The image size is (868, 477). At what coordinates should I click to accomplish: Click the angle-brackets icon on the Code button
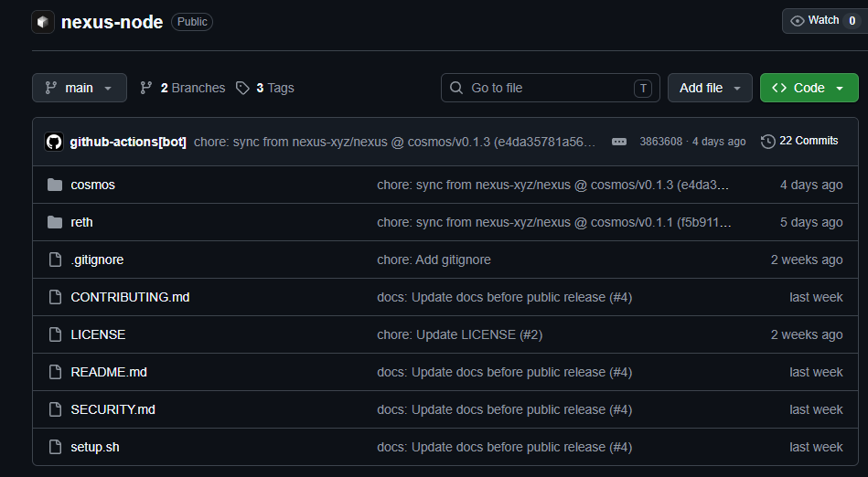click(779, 88)
